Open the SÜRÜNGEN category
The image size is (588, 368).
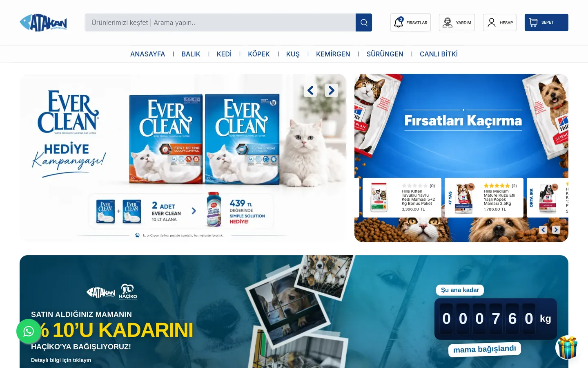point(385,54)
